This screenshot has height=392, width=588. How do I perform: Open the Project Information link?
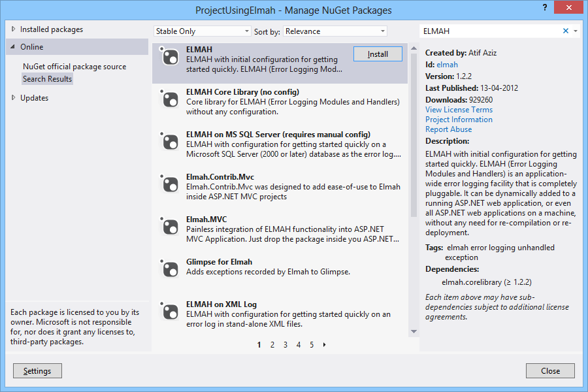[459, 119]
